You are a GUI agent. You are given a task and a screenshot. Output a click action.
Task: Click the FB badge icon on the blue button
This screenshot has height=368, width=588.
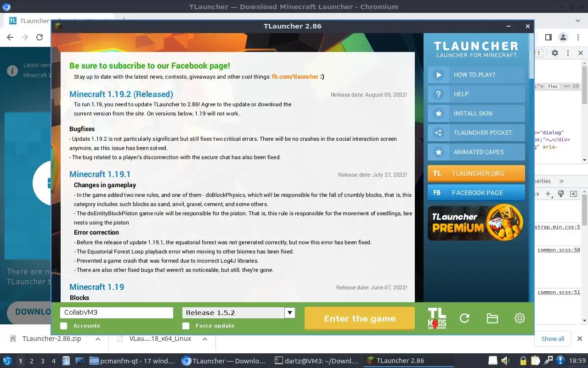437,193
